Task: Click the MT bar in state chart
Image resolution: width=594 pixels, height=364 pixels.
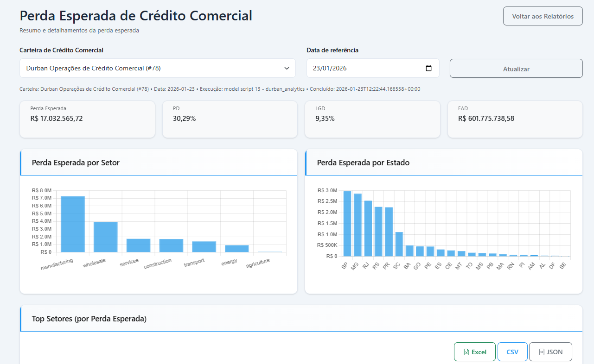Action: 461,254
